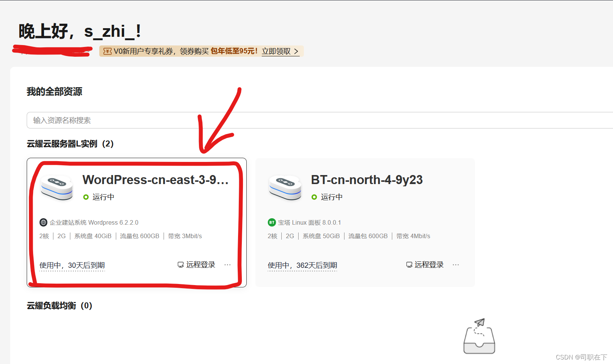Click 流量包 600GB on BT card

coord(368,236)
